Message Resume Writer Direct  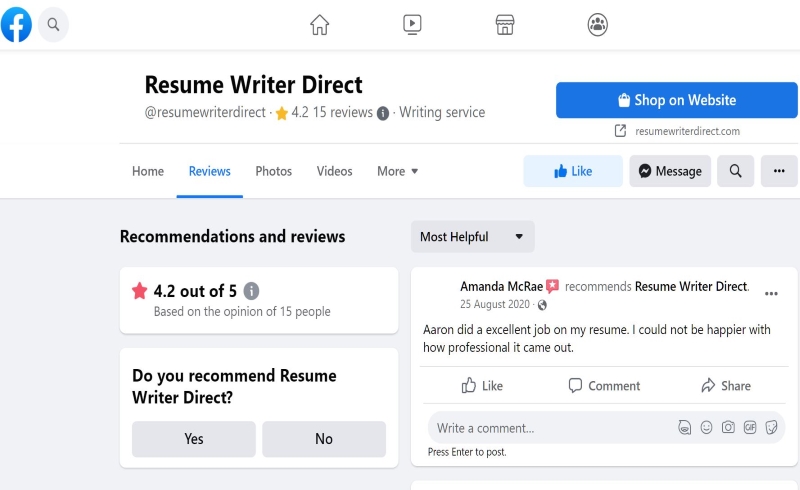point(670,171)
